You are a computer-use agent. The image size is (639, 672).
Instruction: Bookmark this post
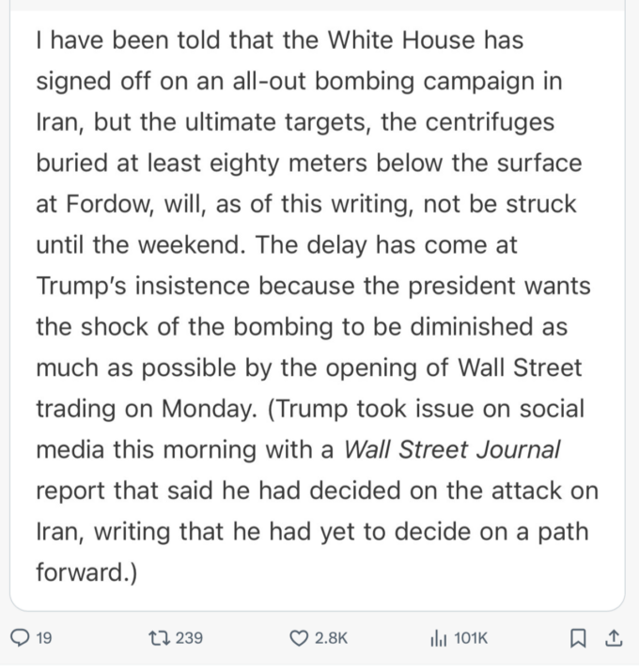point(578,638)
